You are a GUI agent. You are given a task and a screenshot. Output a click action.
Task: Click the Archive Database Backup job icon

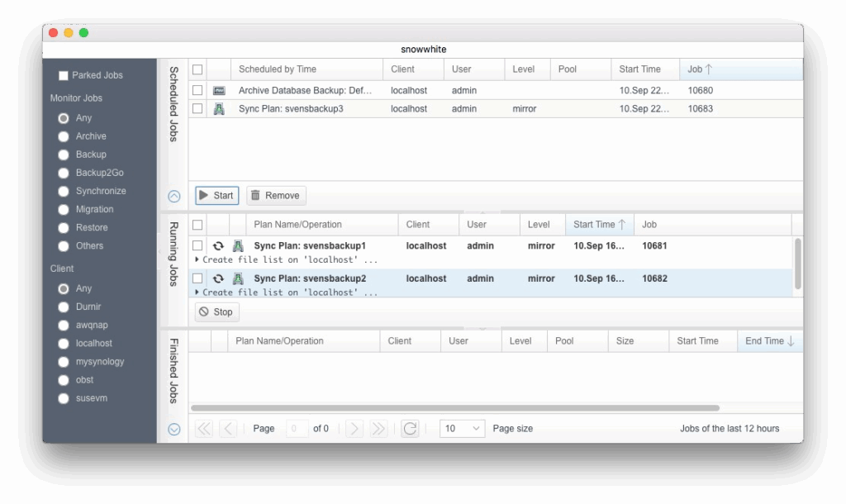pyautogui.click(x=219, y=90)
